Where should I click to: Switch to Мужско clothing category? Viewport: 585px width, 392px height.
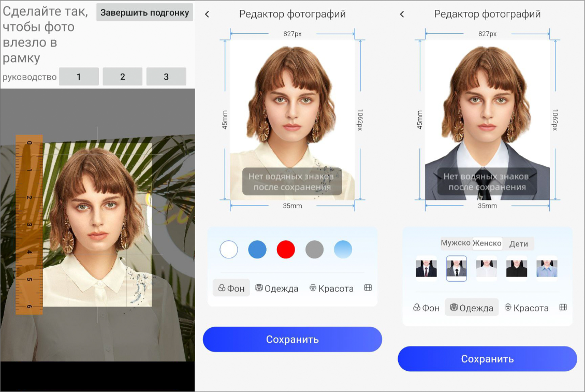(456, 243)
